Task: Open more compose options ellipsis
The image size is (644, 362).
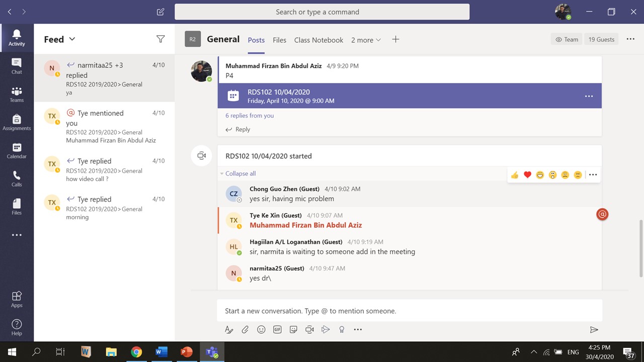Action: click(x=358, y=329)
